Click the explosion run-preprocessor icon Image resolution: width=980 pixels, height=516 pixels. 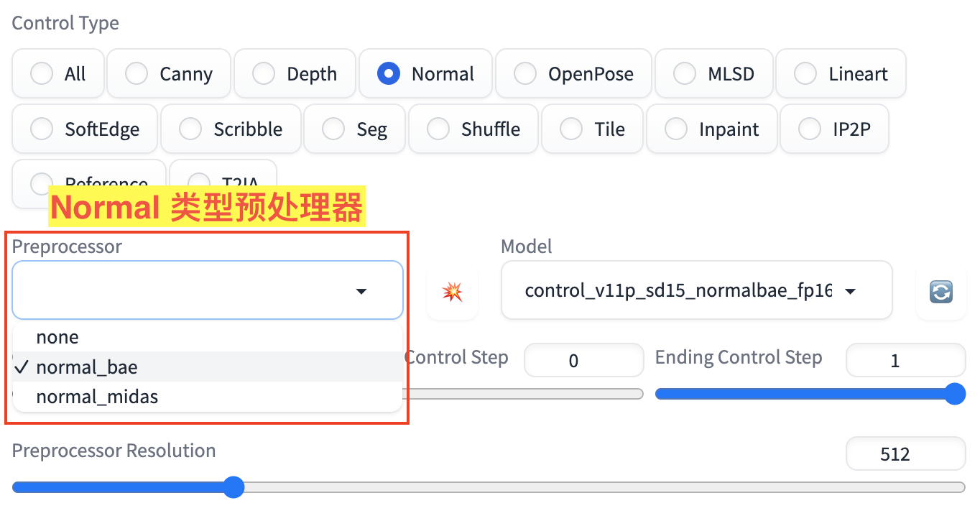452,291
